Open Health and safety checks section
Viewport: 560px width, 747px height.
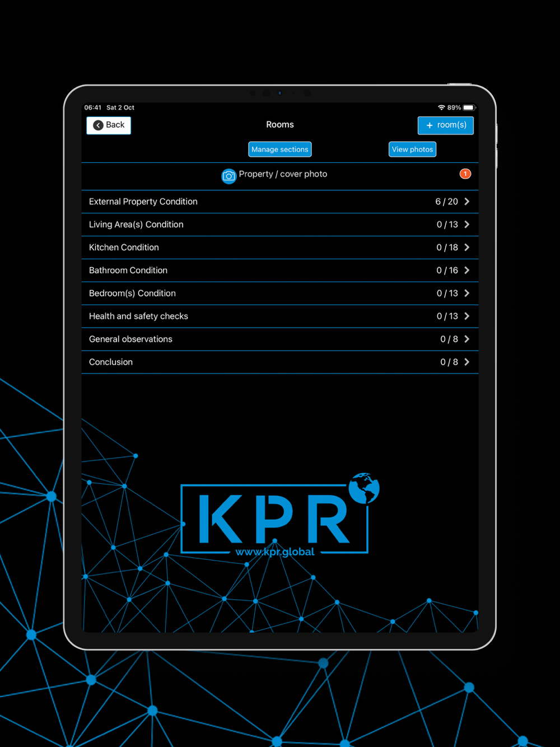click(x=280, y=316)
